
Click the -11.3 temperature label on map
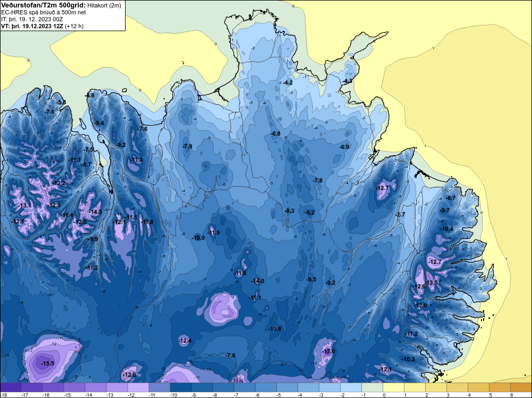[x=136, y=160]
